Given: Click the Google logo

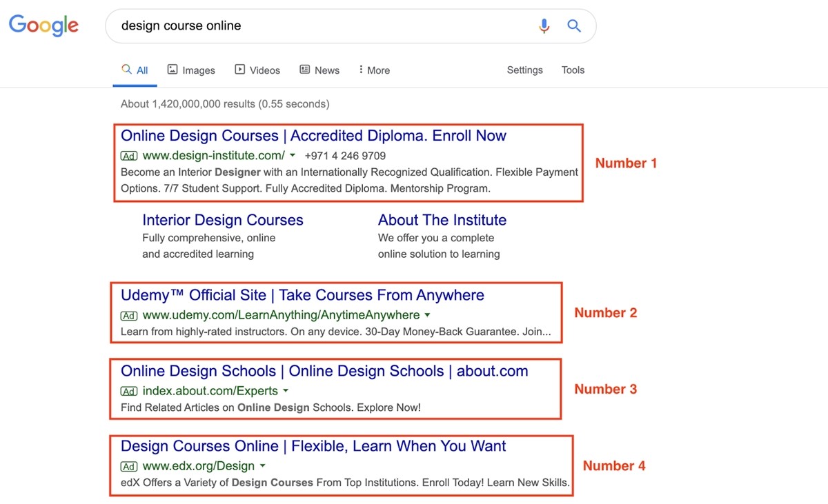Looking at the screenshot, I should tap(43, 26).
